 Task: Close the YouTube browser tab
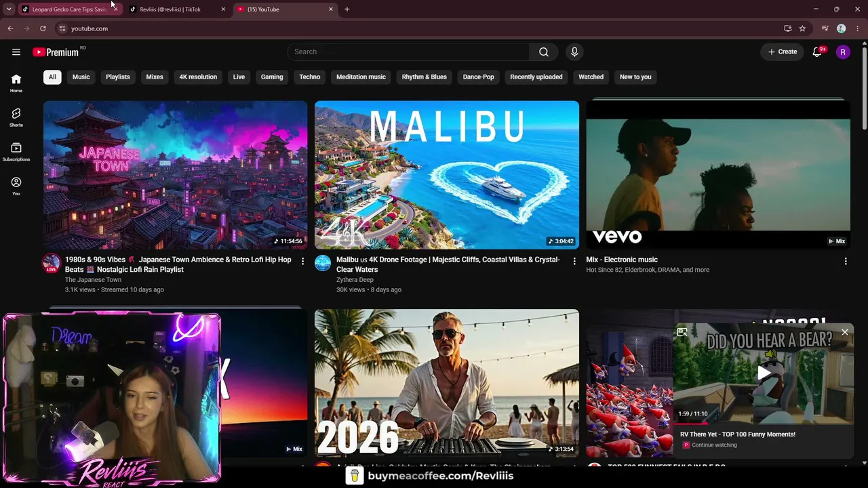331,9
